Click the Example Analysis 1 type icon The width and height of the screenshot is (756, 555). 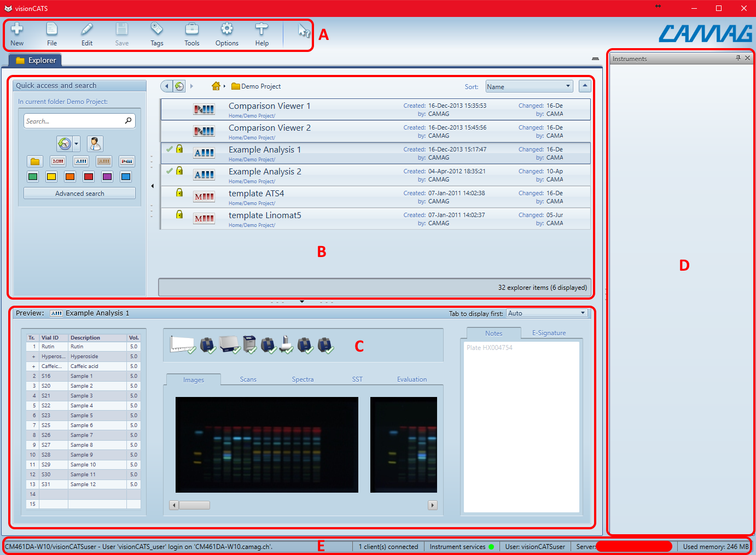[x=204, y=153]
